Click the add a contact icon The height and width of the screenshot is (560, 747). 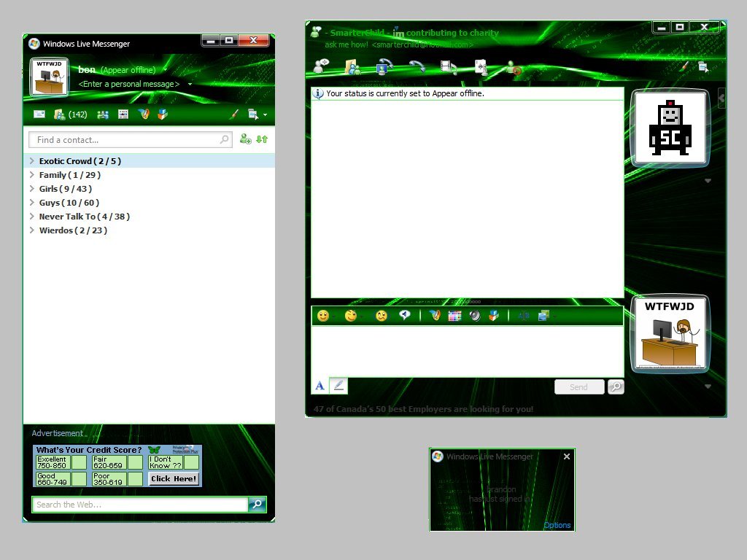coord(245,139)
